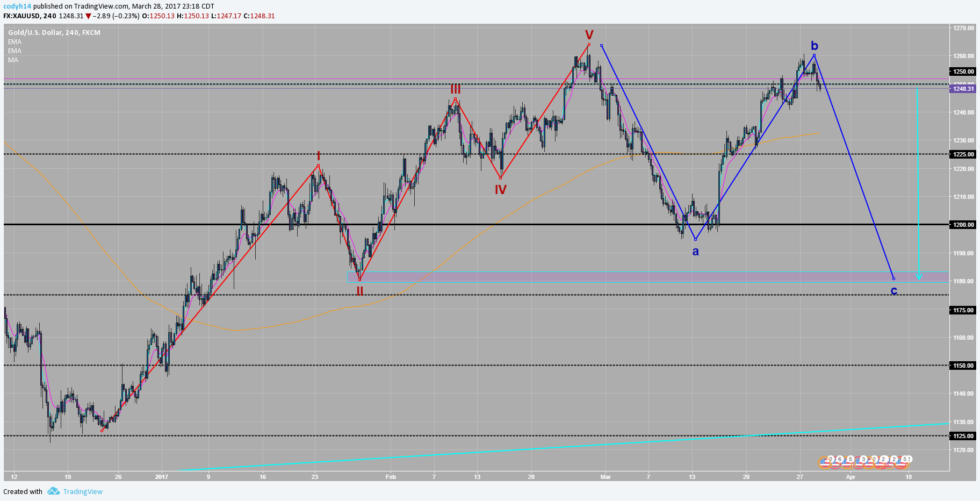Viewport: 980px width, 501px height.
Task: Click the TradingView cloud logo icon
Action: 53,491
